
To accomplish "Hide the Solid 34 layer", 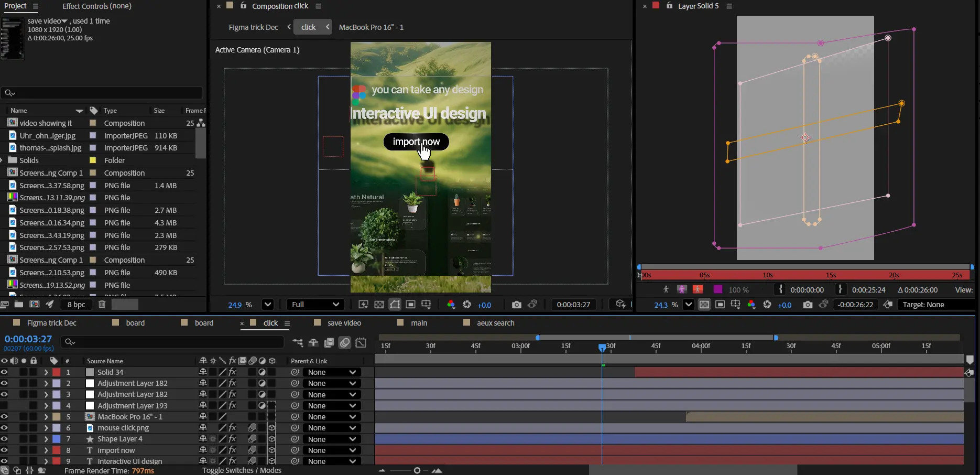I will (4, 372).
